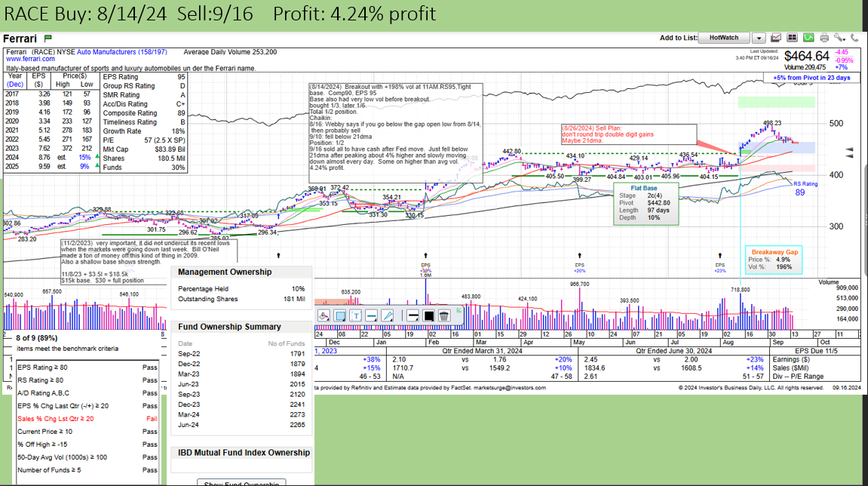Click the phone contact icon

click(855, 38)
